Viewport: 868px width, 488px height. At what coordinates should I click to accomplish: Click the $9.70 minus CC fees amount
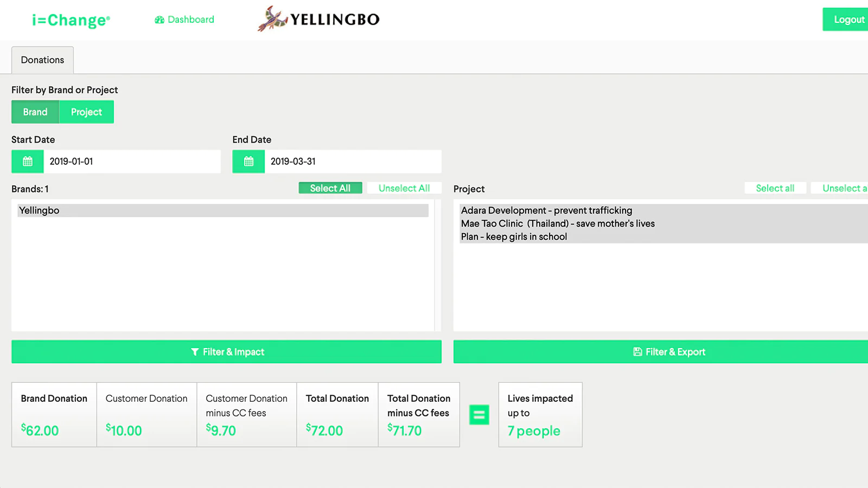coord(221,431)
